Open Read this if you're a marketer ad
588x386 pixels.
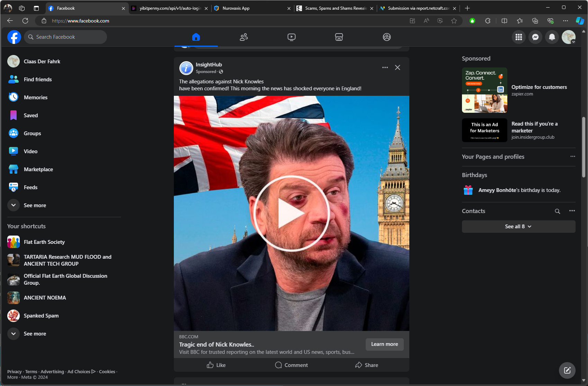pos(535,127)
